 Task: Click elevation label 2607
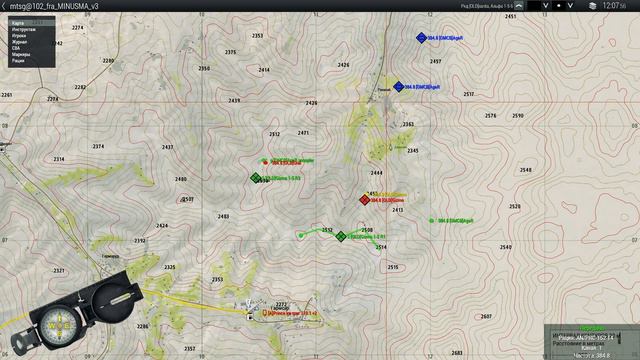(x=486, y=317)
